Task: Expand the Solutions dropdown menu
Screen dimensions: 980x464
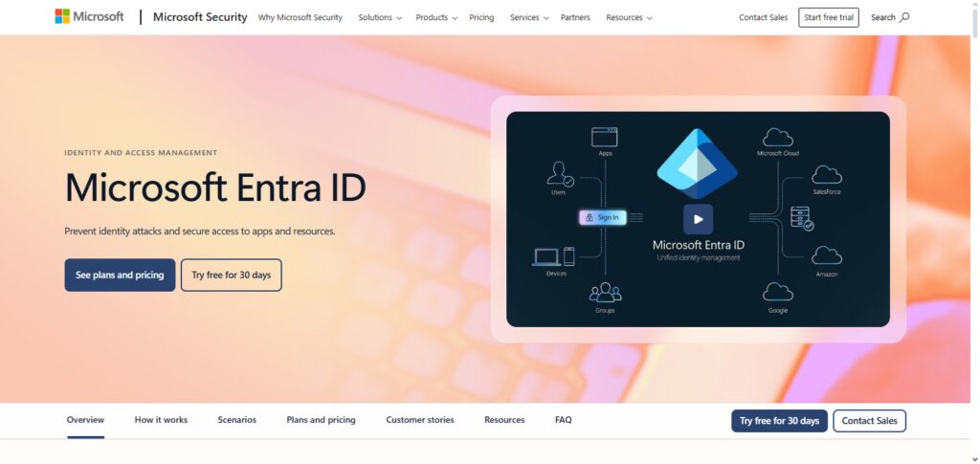Action: point(380,17)
